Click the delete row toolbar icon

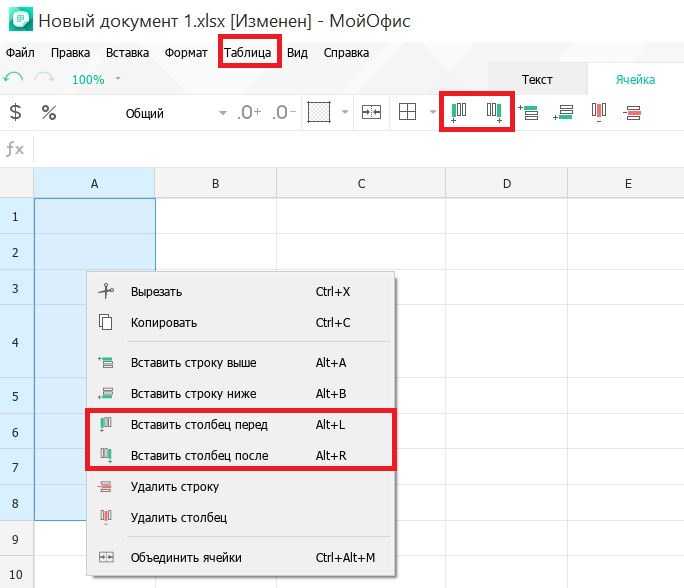click(632, 112)
